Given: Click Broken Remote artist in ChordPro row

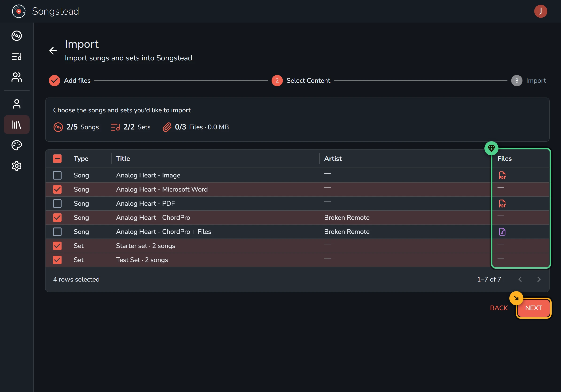Looking at the screenshot, I should (x=347, y=218).
